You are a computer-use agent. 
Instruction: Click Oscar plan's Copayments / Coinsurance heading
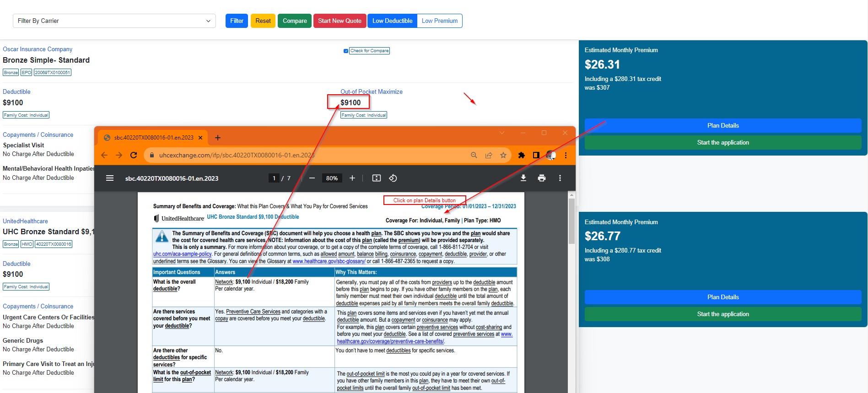38,135
